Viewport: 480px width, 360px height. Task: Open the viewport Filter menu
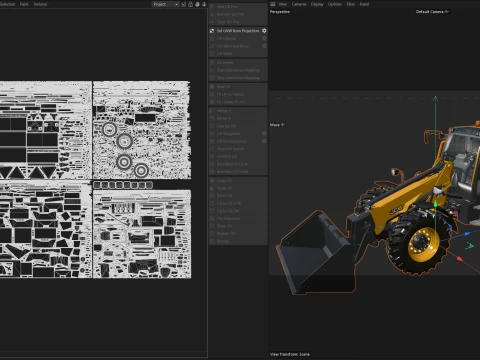tap(351, 4)
